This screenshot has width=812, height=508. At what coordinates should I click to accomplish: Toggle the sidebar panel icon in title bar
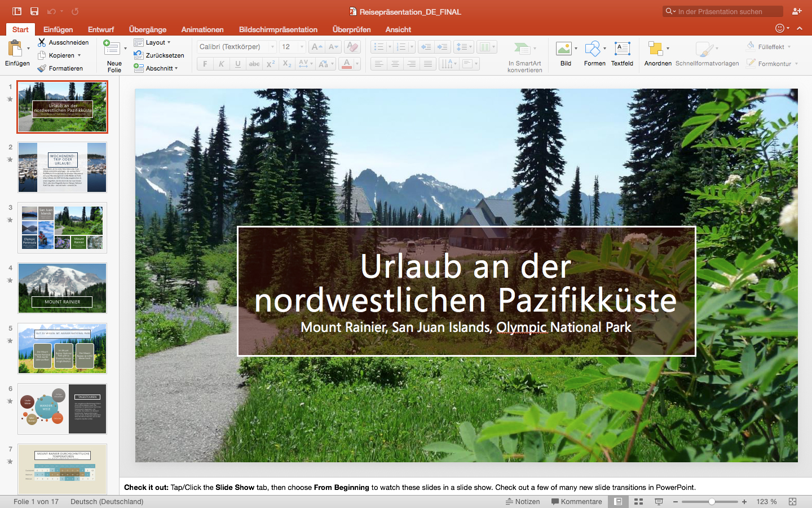pos(17,11)
